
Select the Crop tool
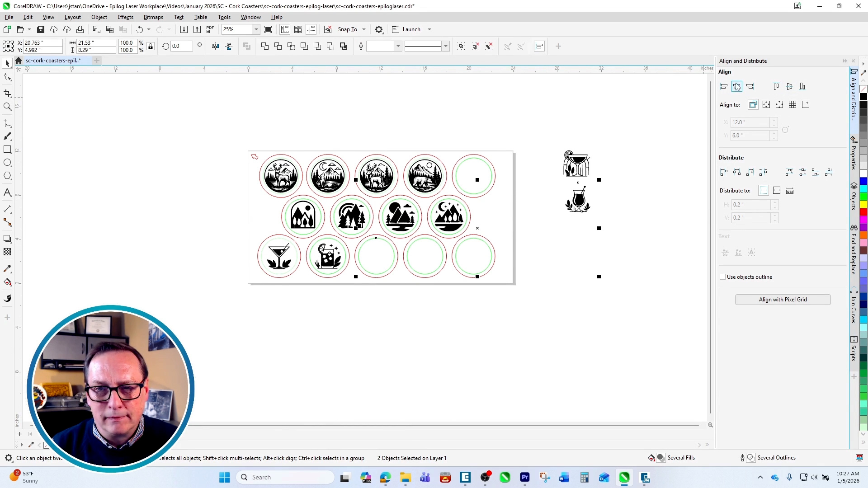(x=7, y=94)
